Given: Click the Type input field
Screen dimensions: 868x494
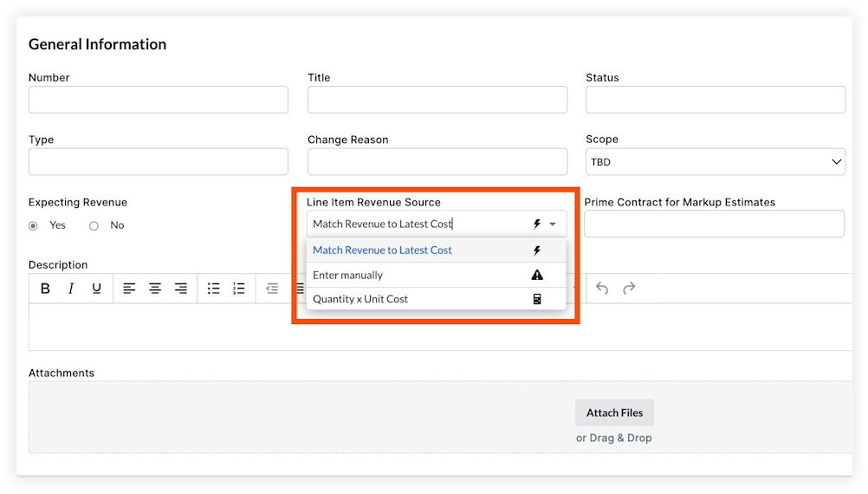Looking at the screenshot, I should (159, 162).
